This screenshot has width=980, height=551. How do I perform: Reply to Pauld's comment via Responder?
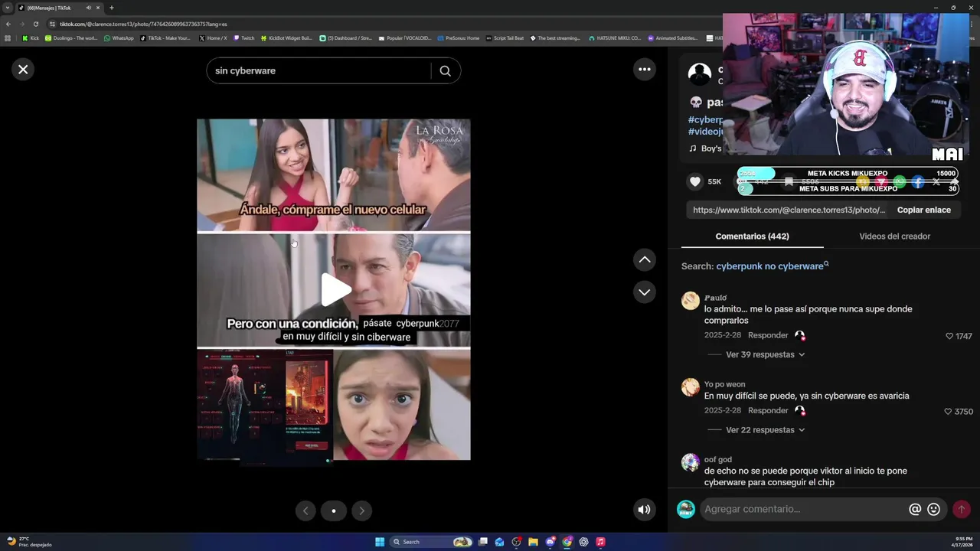(768, 335)
